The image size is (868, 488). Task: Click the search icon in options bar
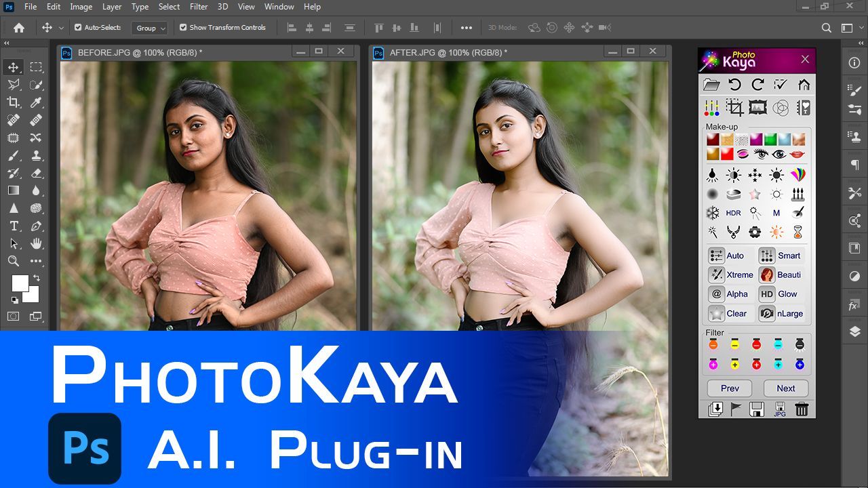(826, 28)
